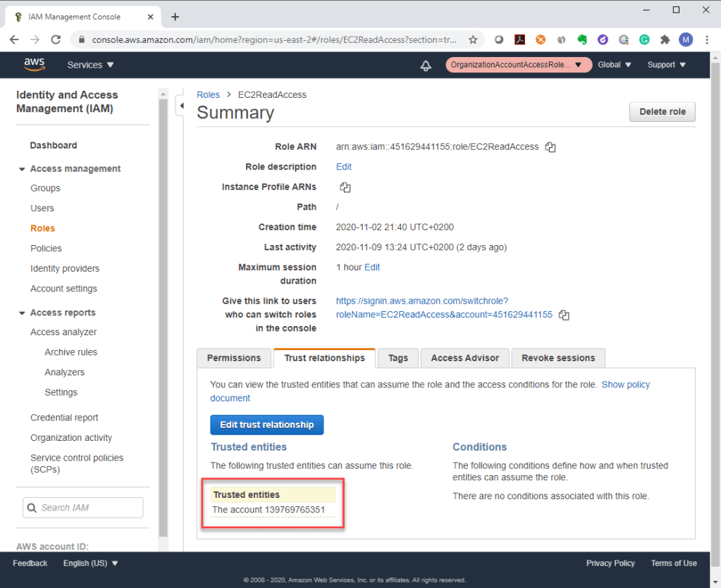Switch to the Permissions tab
The height and width of the screenshot is (588, 721).
(x=234, y=358)
